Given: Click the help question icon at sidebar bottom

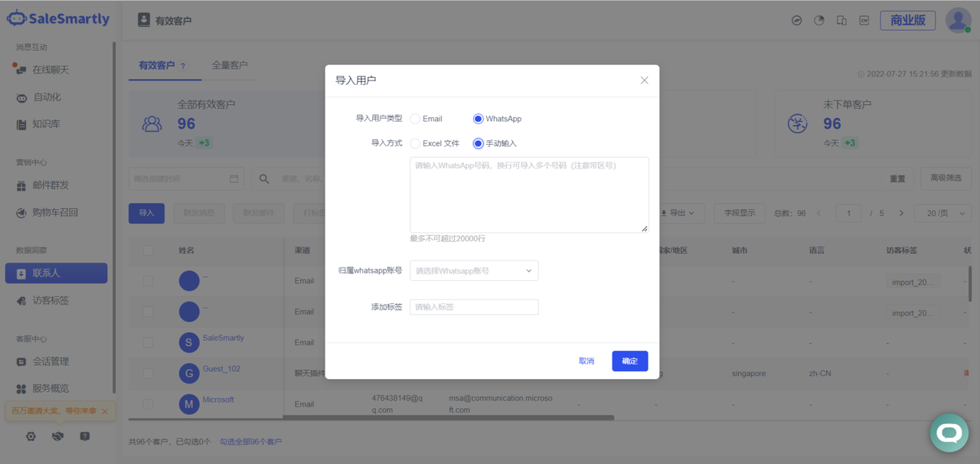Looking at the screenshot, I should coord(85,436).
